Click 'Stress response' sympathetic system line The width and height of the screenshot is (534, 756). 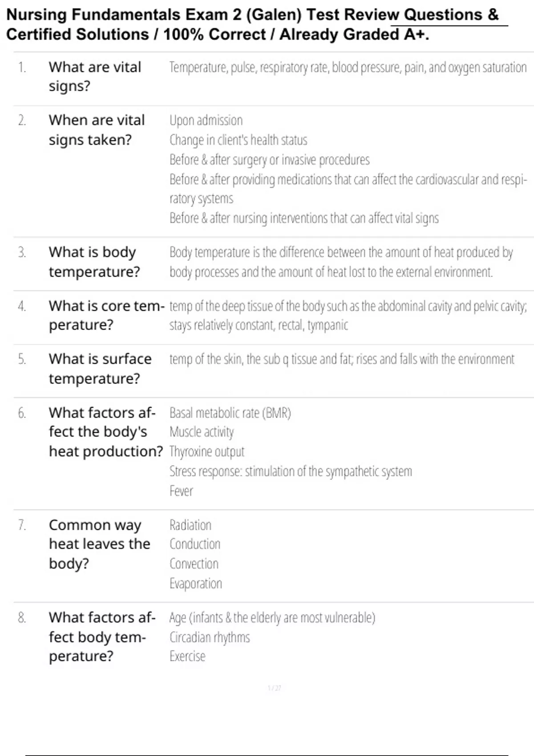tap(291, 471)
